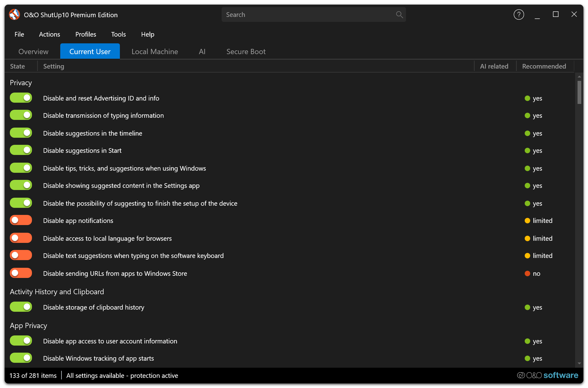Click into the Search field
The width and height of the screenshot is (588, 388).
tap(314, 14)
